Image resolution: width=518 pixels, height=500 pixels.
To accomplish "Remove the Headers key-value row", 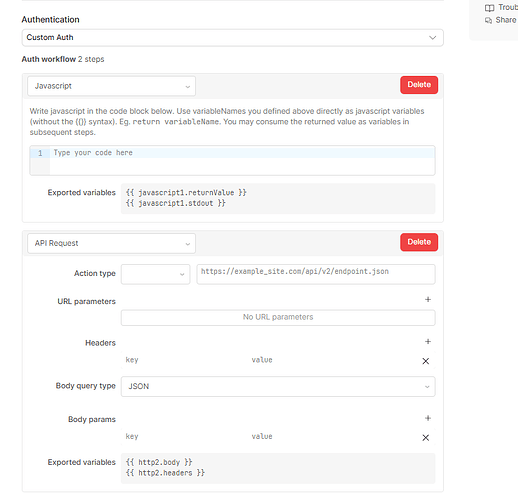I will pyautogui.click(x=426, y=361).
